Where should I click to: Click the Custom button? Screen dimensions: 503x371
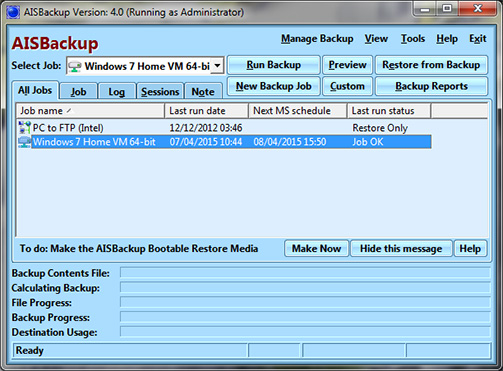(347, 86)
